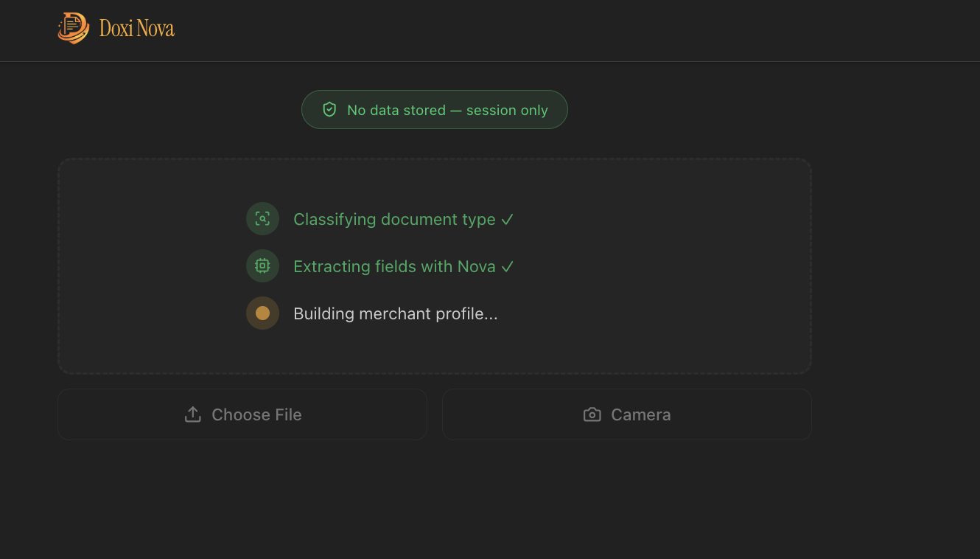Click the "Building merchant profile..." status text
980x559 pixels.
pyautogui.click(x=395, y=313)
